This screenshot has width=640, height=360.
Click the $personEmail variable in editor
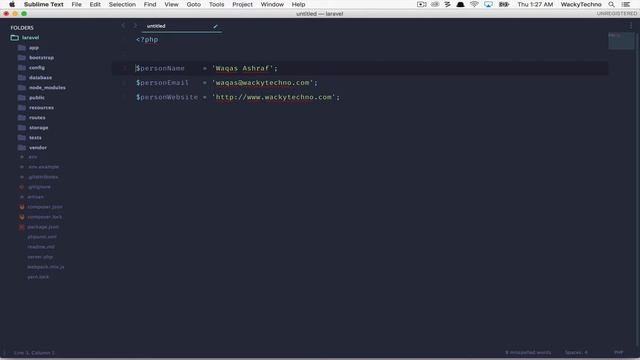point(162,83)
